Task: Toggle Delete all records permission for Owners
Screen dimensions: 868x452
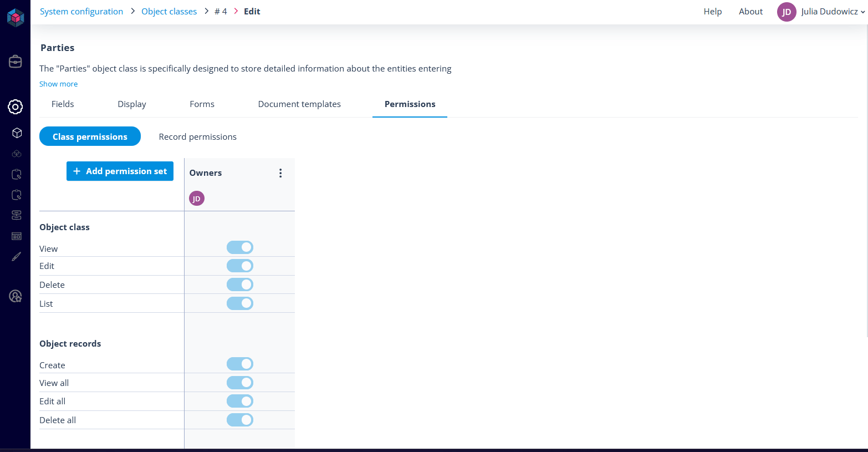Action: 240,420
